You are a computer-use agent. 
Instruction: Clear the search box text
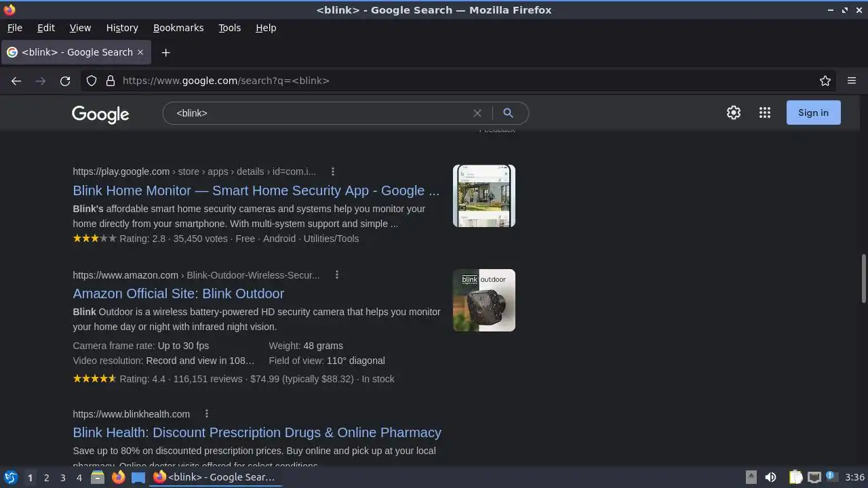477,113
